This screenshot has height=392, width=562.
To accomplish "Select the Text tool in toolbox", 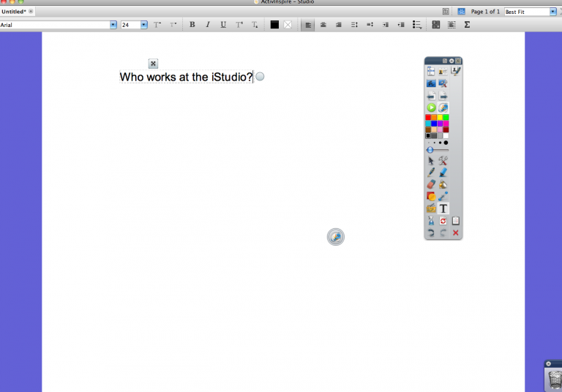I will pyautogui.click(x=443, y=208).
